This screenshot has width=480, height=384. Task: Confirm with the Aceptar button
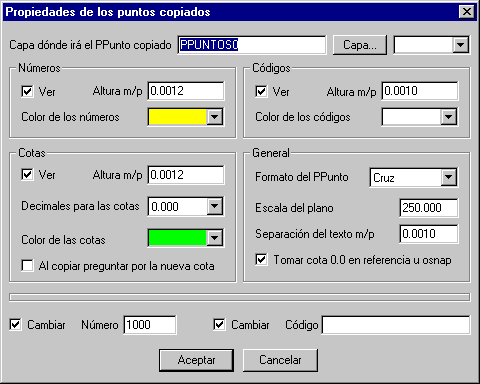click(196, 360)
